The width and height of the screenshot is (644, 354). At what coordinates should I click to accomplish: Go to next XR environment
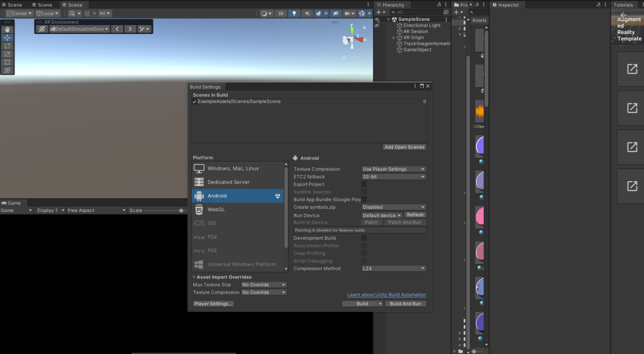[130, 29]
